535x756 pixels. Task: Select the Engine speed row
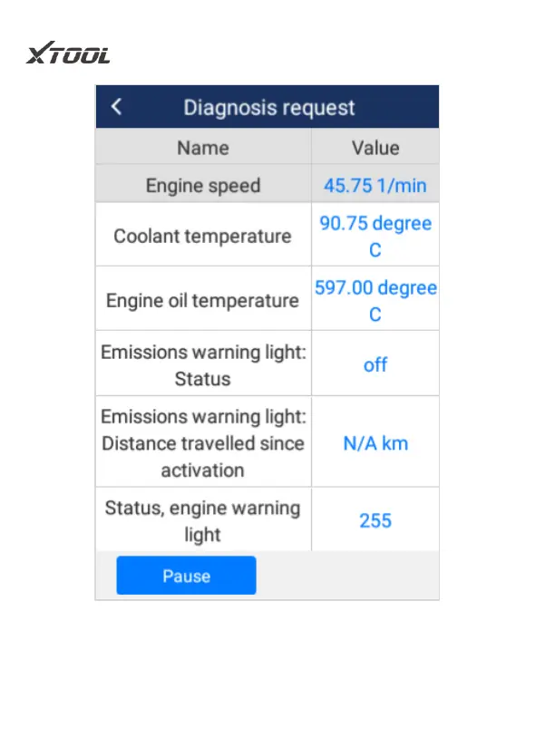(267, 185)
